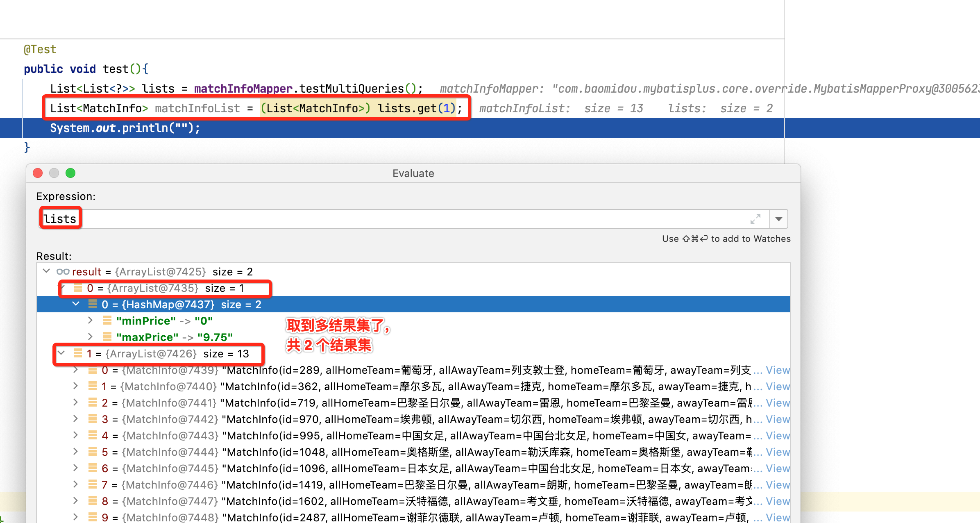Click the node icon of ArrayList@7426
The width and height of the screenshot is (980, 523).
pyautogui.click(x=78, y=353)
